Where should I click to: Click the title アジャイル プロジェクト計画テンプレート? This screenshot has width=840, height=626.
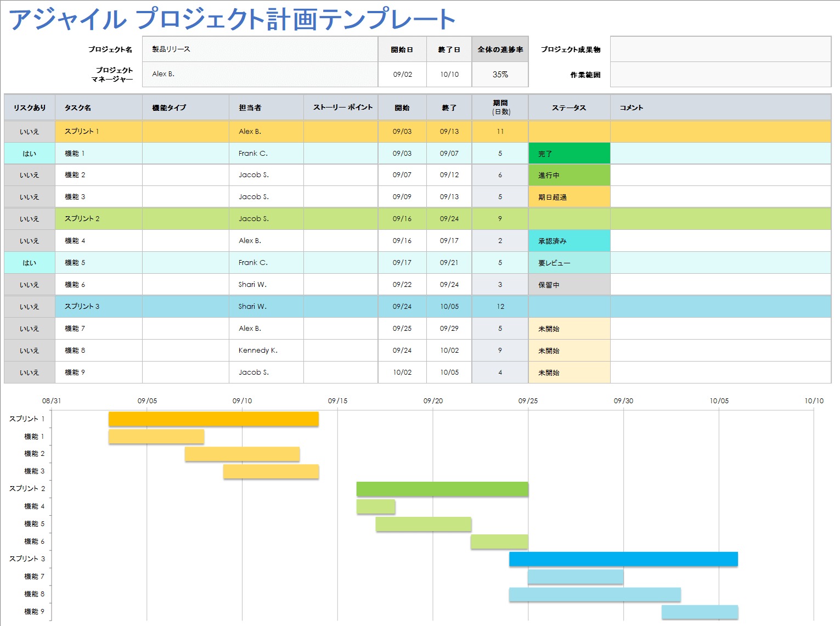(x=232, y=19)
